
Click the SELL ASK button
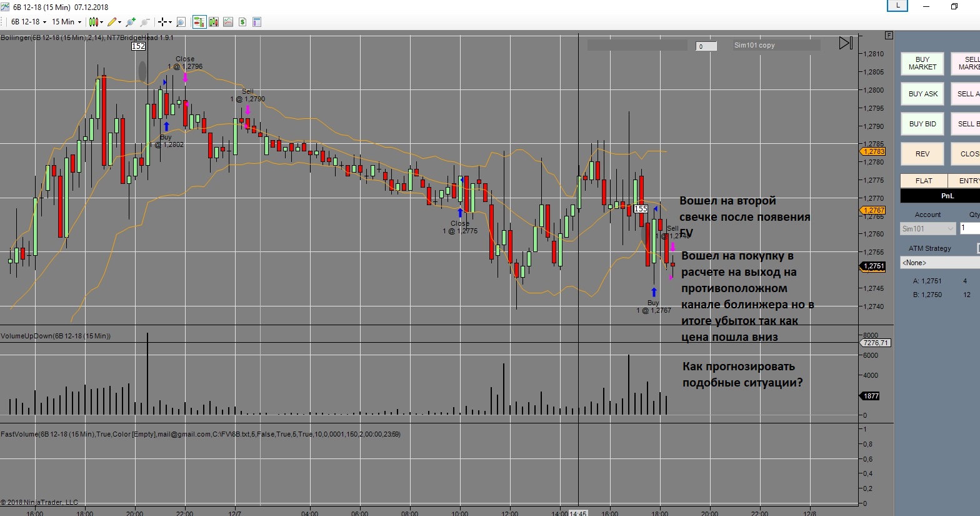[966, 94]
